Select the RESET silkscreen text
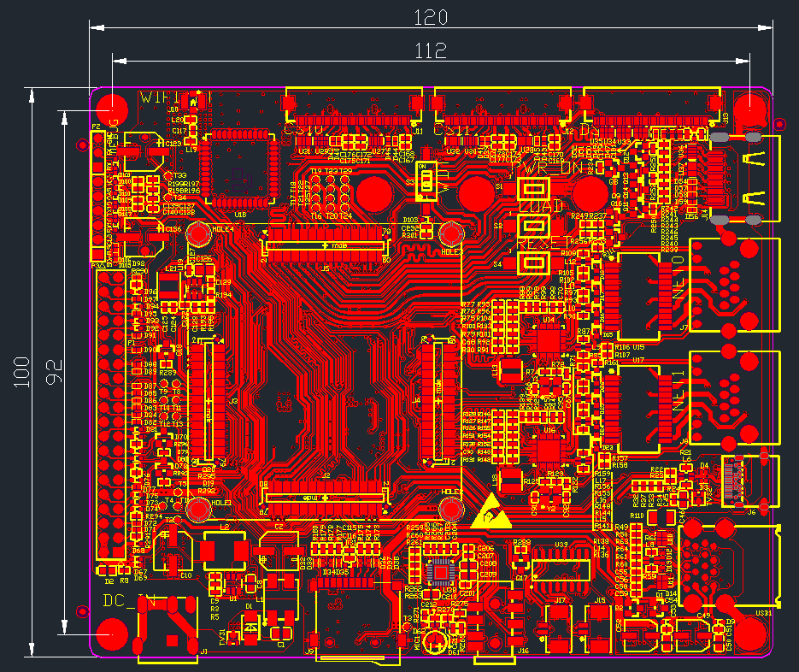The image size is (799, 672). pyautogui.click(x=544, y=243)
